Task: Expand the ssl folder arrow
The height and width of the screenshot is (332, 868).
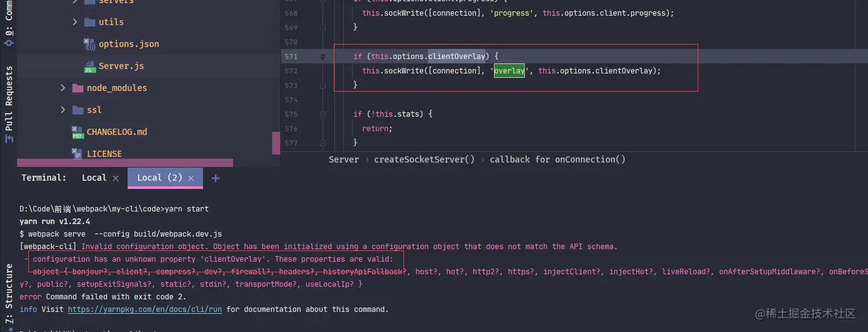Action: 63,110
